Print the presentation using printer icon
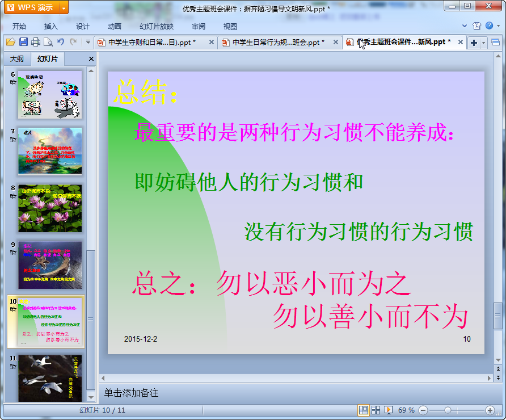Screen dimensions: 506x420 36,42
